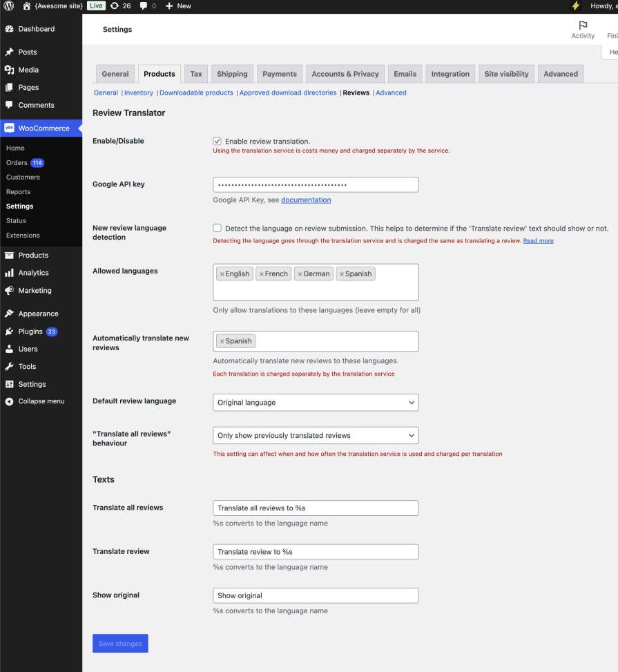Open the Activity flag icon
The image size is (618, 672).
click(x=583, y=26)
